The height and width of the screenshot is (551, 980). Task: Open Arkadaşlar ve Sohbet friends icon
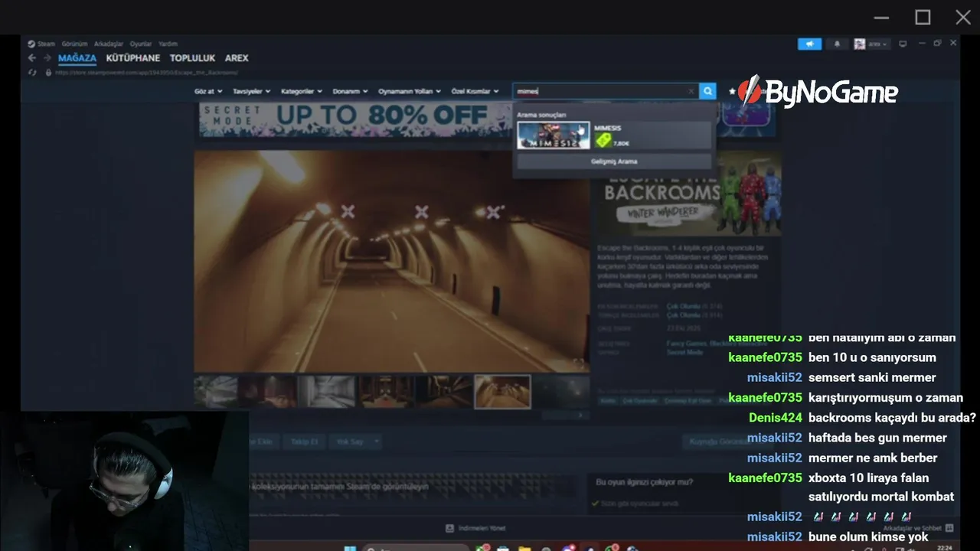tap(949, 528)
